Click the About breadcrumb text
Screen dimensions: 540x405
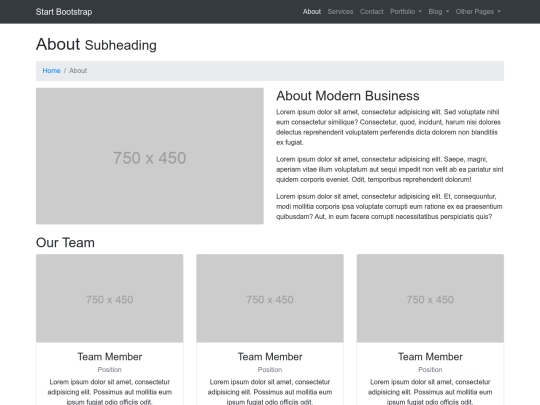78,71
